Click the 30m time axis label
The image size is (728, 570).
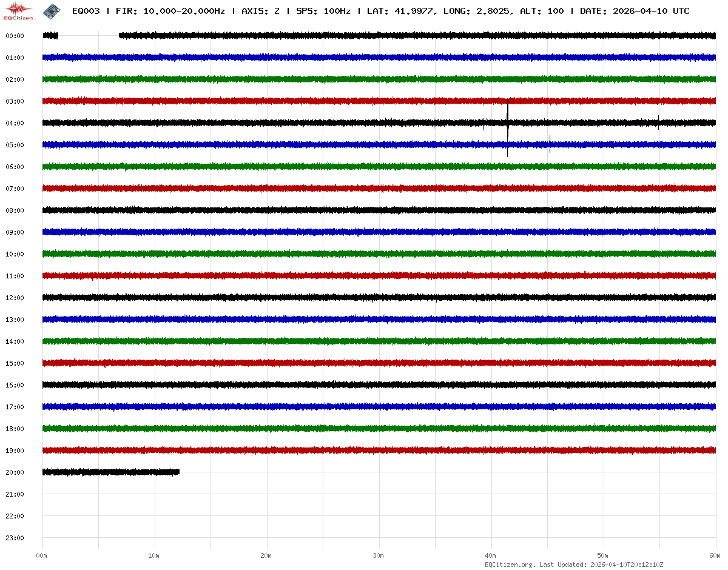click(379, 555)
